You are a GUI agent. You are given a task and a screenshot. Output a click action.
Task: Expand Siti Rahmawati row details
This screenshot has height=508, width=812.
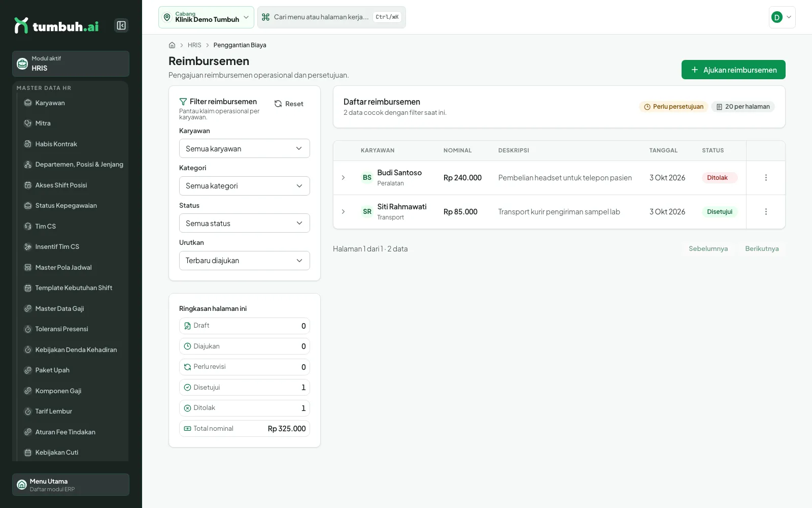343,212
